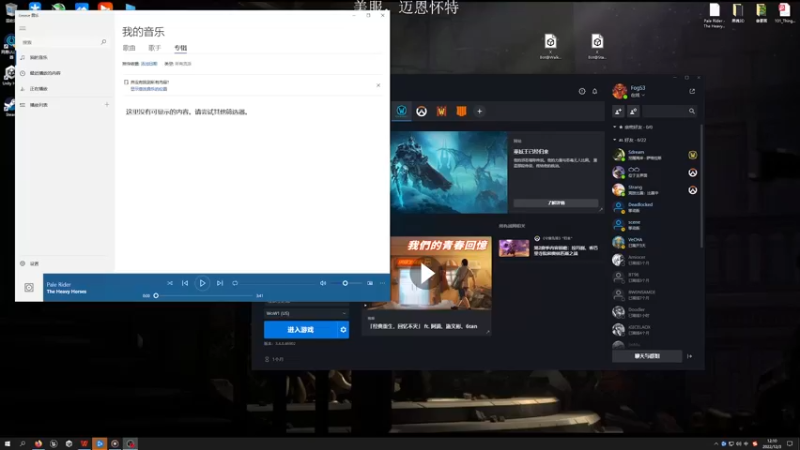
Task: Select the Call of Duty Black Ops 4 tab
Action: 461,111
